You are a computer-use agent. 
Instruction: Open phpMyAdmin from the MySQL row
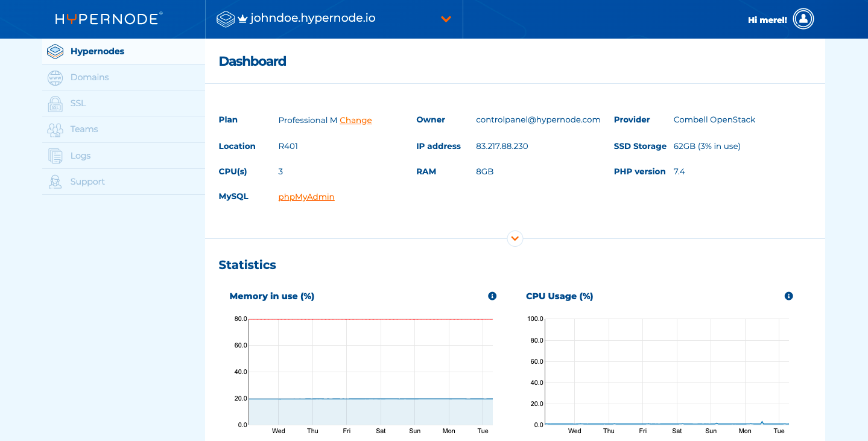(306, 196)
